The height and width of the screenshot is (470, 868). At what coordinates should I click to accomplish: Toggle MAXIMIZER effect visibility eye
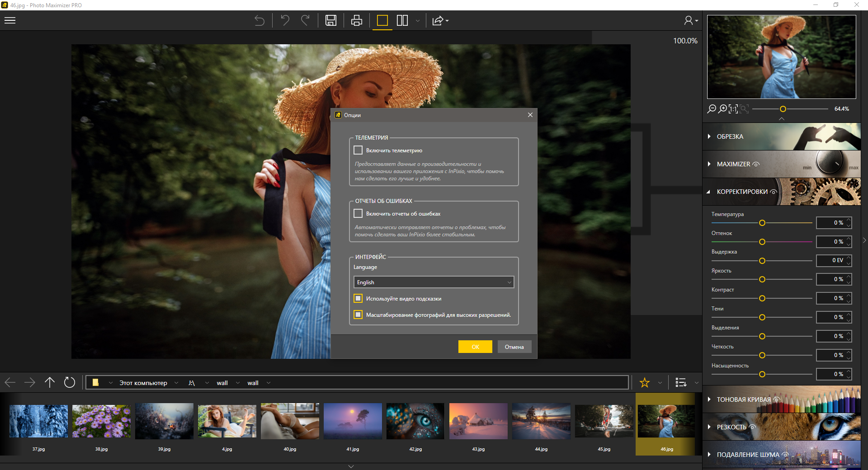click(x=756, y=164)
